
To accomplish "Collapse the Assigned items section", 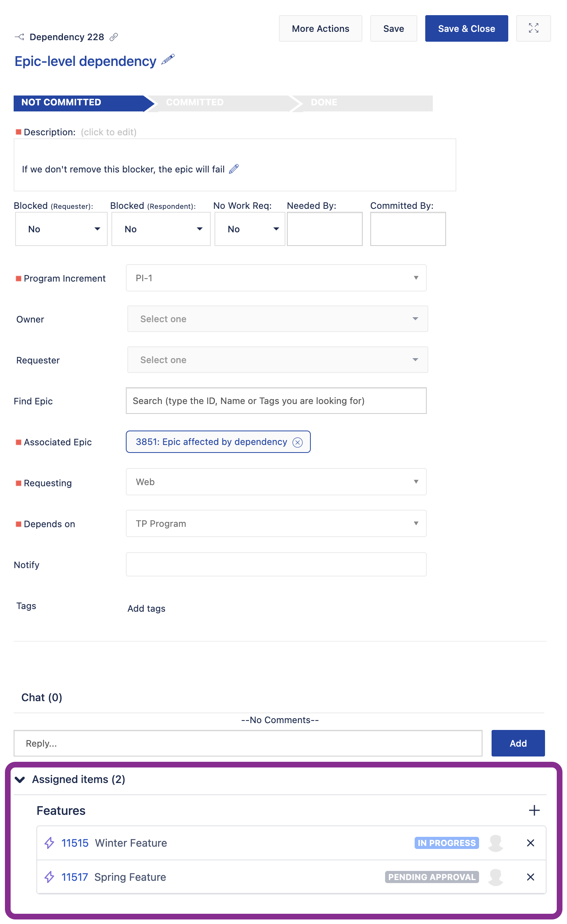I will click(x=20, y=780).
